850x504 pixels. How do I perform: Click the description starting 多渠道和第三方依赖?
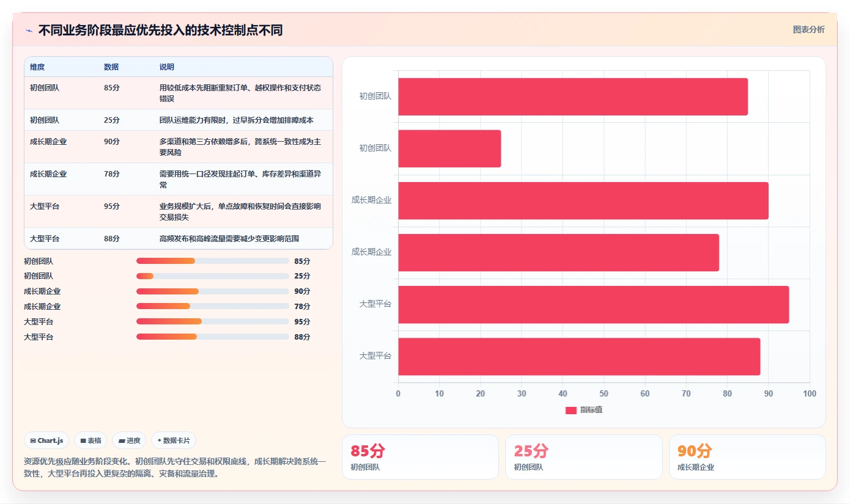pos(240,147)
